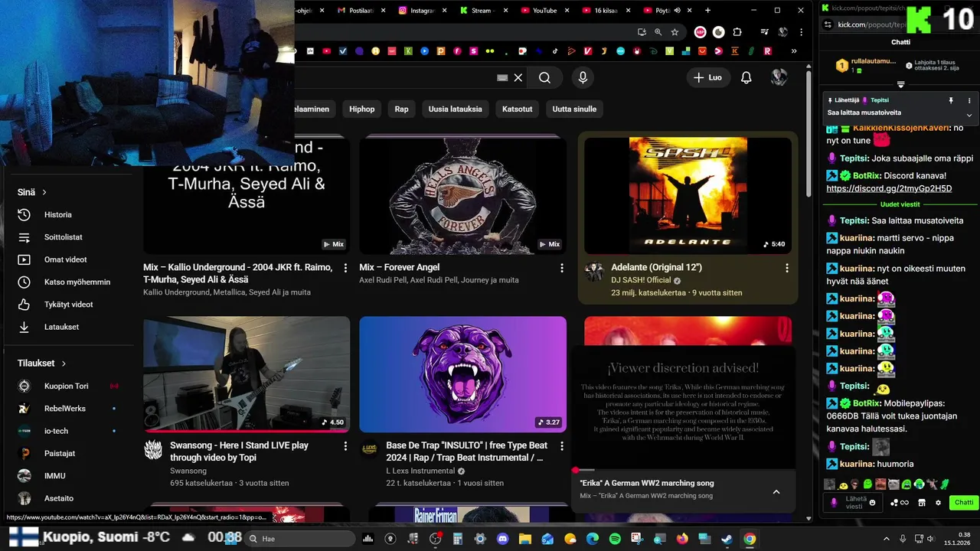Click the green Chatti send button
Viewport: 980px width, 551px height.
click(x=964, y=503)
